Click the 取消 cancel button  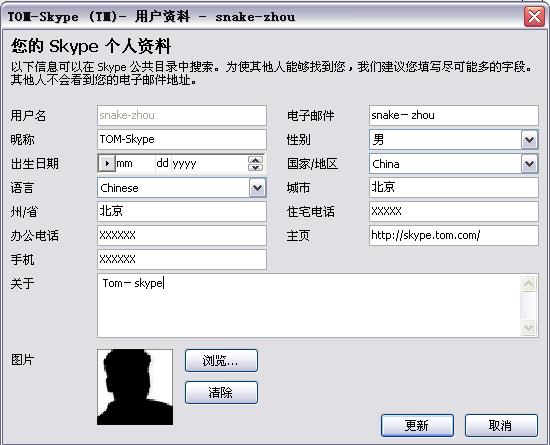click(x=501, y=425)
